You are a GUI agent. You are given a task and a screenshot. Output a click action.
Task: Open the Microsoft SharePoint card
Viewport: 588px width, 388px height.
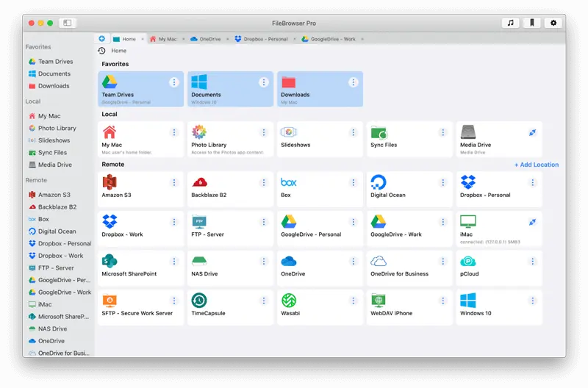point(140,268)
